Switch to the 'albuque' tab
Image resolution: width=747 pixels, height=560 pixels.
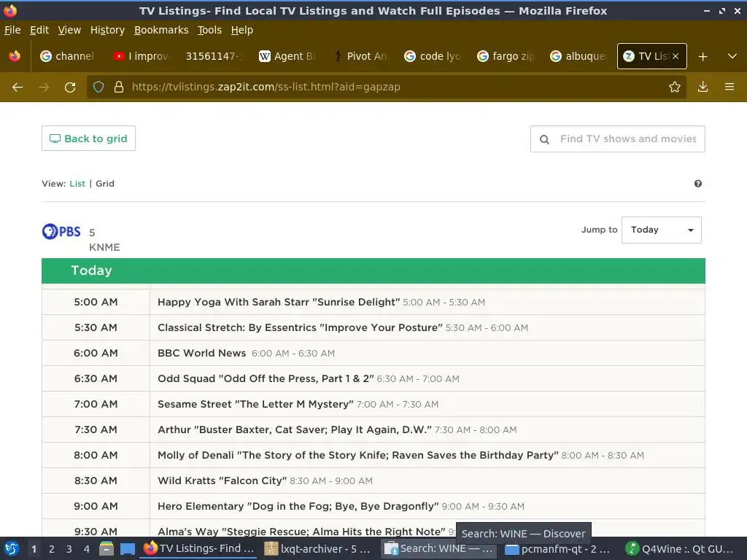coord(578,56)
